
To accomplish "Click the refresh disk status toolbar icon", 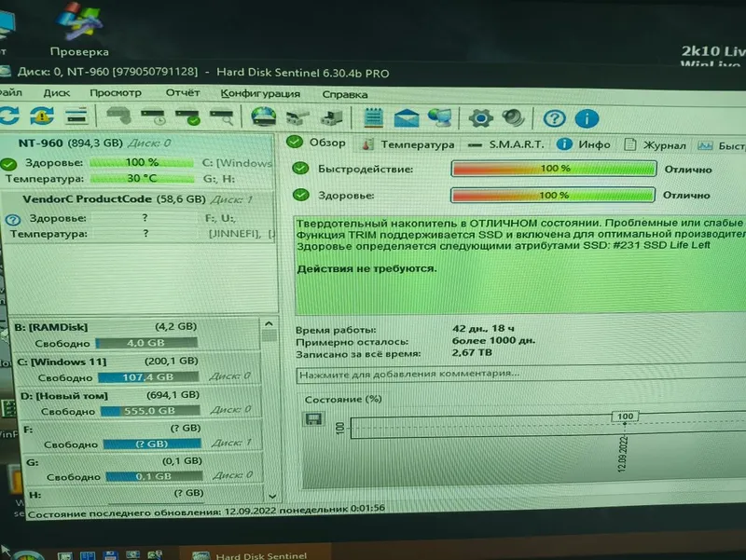I will [9, 116].
